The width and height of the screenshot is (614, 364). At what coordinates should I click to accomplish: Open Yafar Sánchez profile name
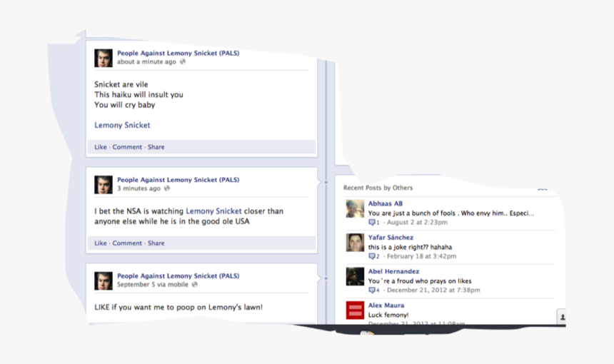391,238
